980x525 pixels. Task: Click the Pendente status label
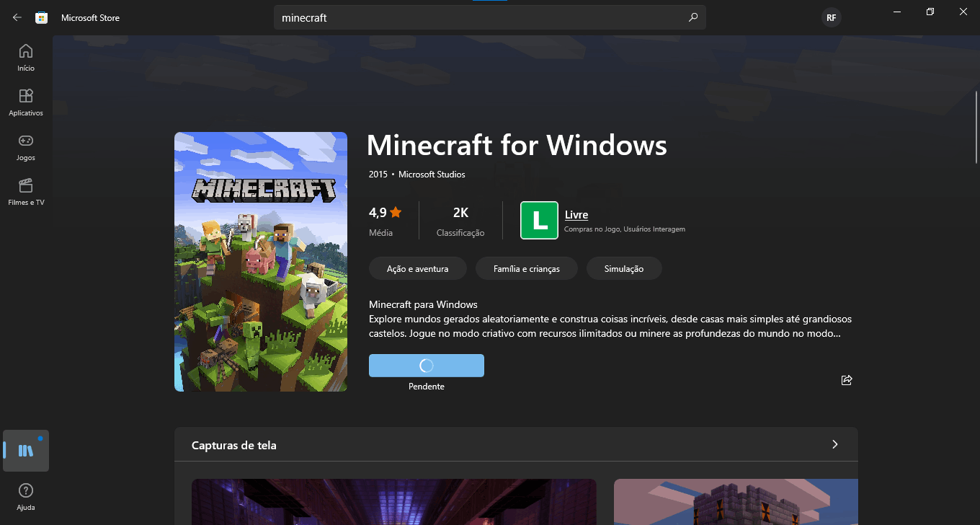pos(427,387)
